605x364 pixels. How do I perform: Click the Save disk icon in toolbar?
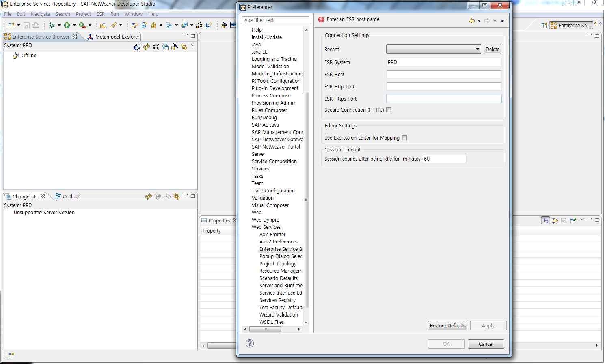click(26, 25)
